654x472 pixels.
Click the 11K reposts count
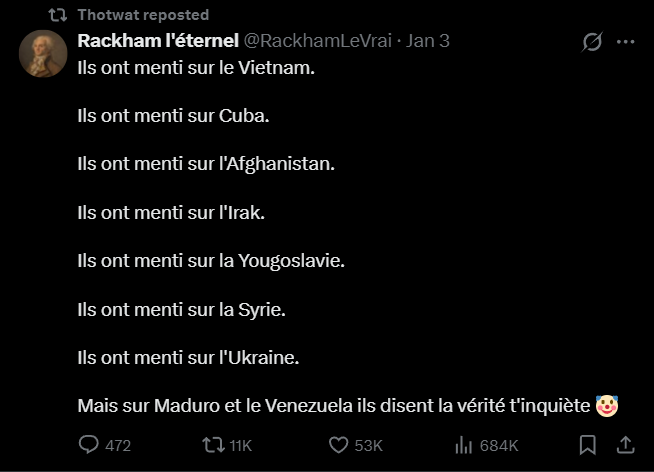[240, 446]
